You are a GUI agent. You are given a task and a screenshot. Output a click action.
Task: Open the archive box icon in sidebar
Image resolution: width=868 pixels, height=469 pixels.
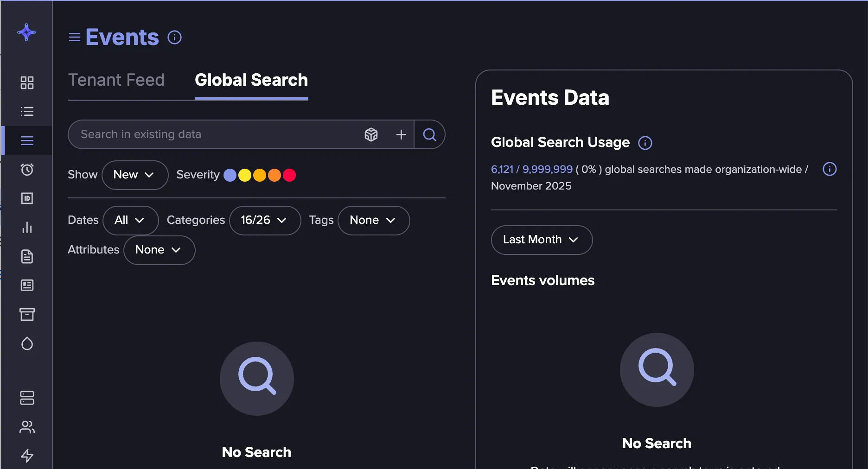(27, 314)
